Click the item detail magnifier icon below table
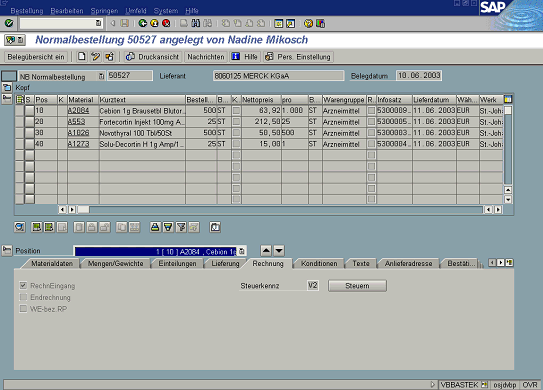The height and width of the screenshot is (390, 543). tap(20, 227)
